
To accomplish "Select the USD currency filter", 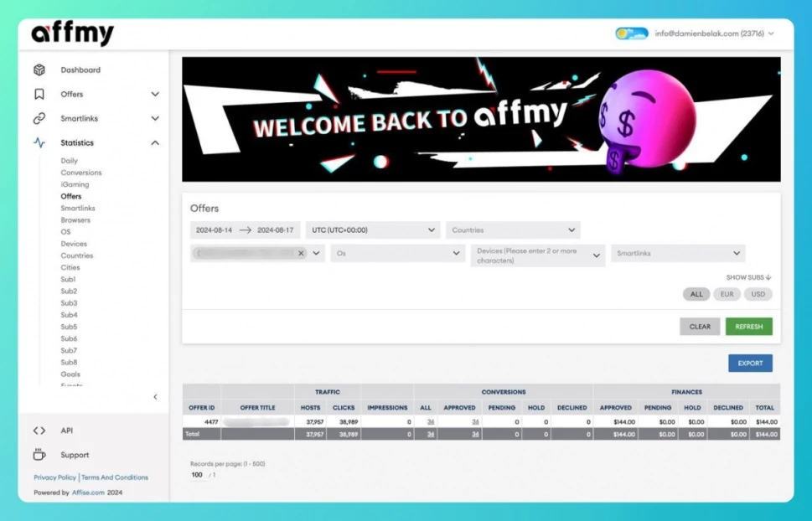I will tap(758, 294).
